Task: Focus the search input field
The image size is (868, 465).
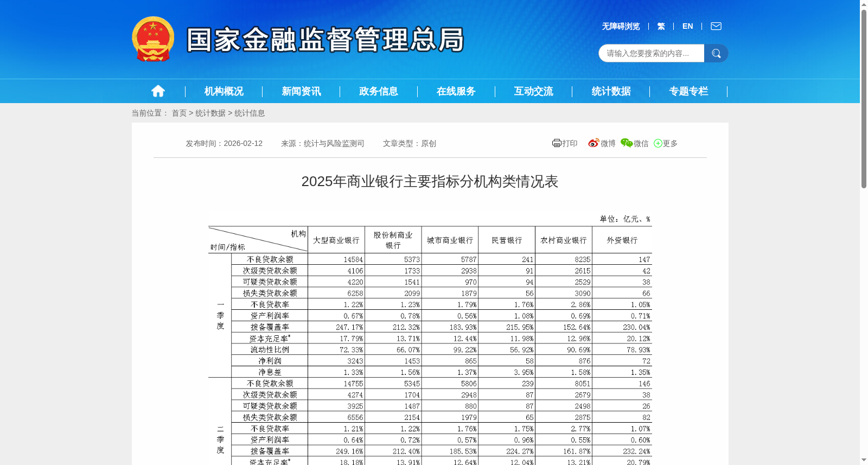Action: click(x=652, y=53)
